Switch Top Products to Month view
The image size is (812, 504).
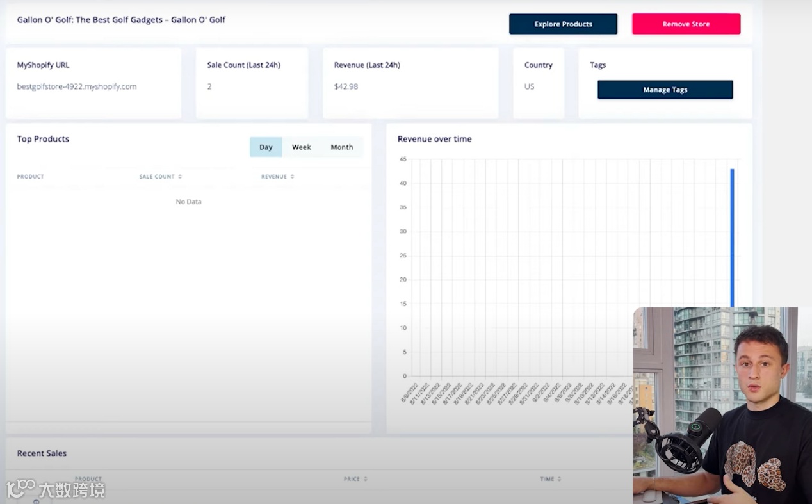coord(341,147)
